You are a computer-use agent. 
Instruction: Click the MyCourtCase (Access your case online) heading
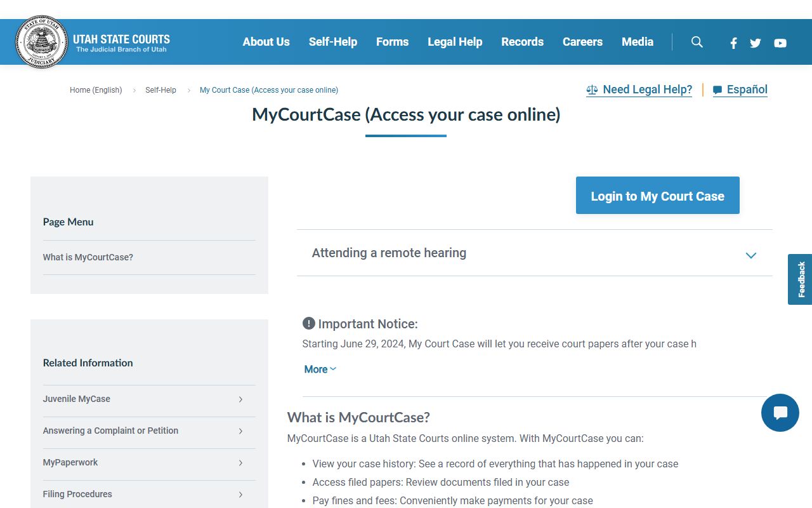click(x=406, y=114)
